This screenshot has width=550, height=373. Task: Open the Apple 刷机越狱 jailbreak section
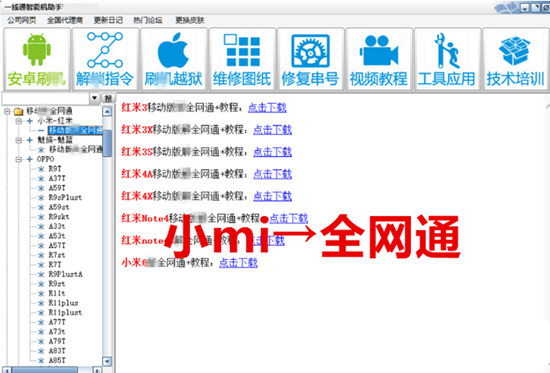173,59
